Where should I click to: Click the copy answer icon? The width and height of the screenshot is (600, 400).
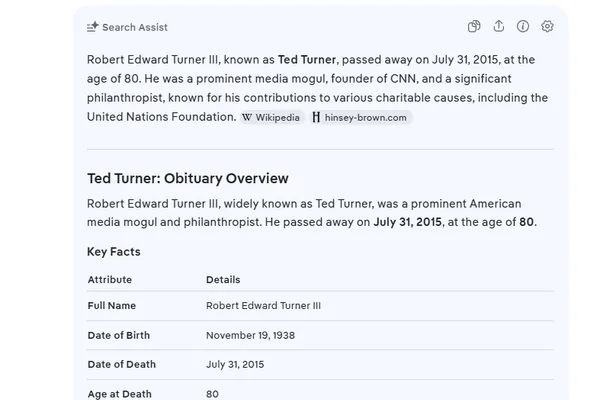[x=474, y=26]
